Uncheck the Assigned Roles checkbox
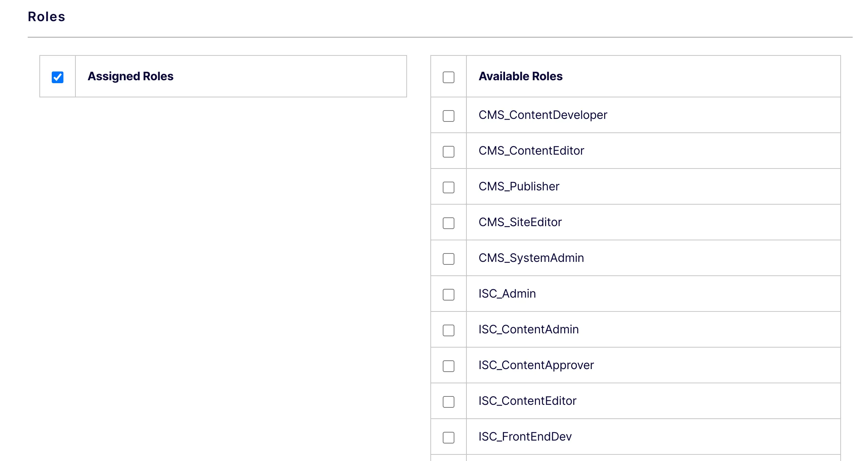 [x=58, y=77]
